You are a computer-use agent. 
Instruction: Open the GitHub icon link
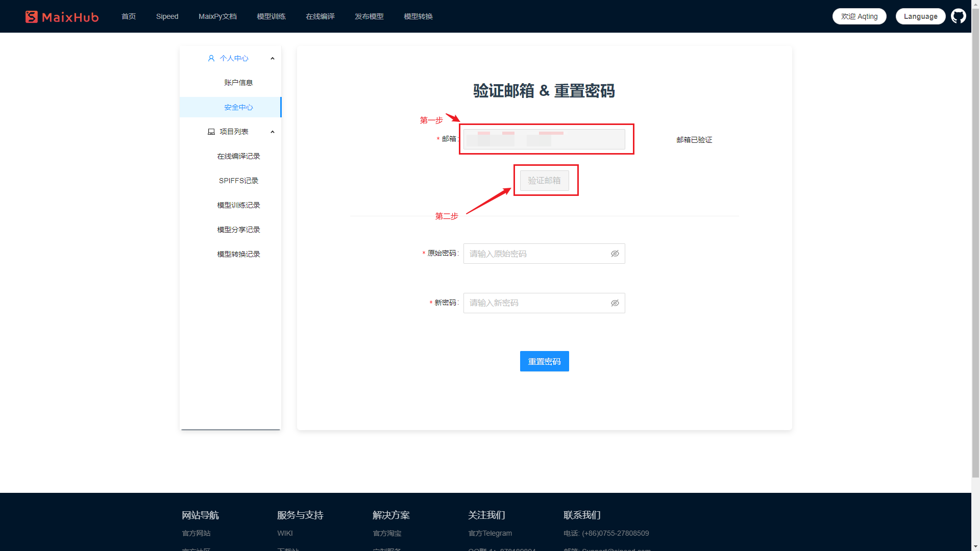click(958, 16)
